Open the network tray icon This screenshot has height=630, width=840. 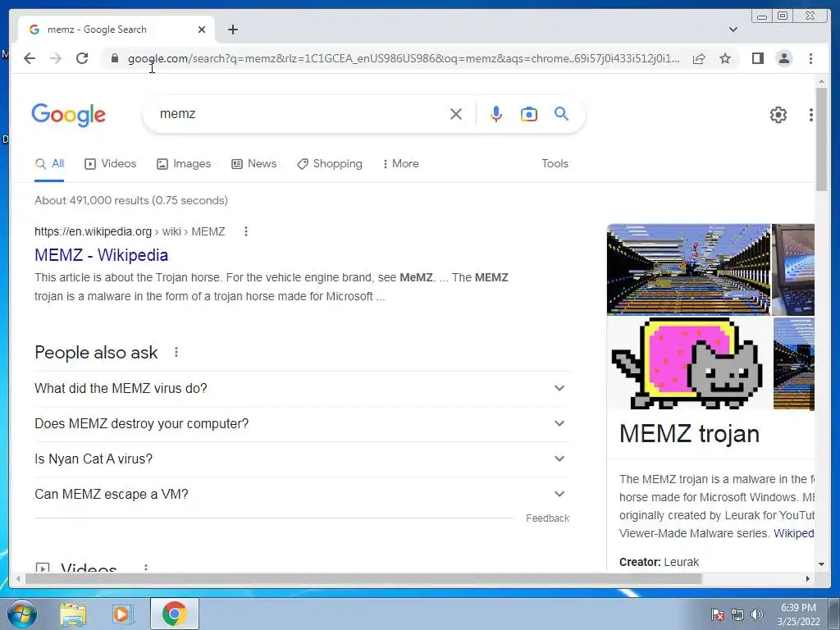coord(737,614)
